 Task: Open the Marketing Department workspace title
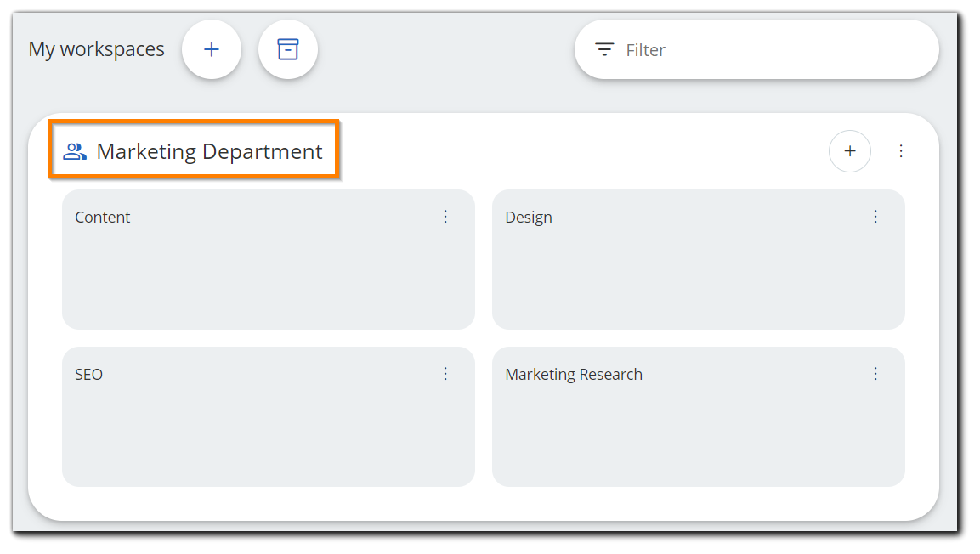click(209, 151)
